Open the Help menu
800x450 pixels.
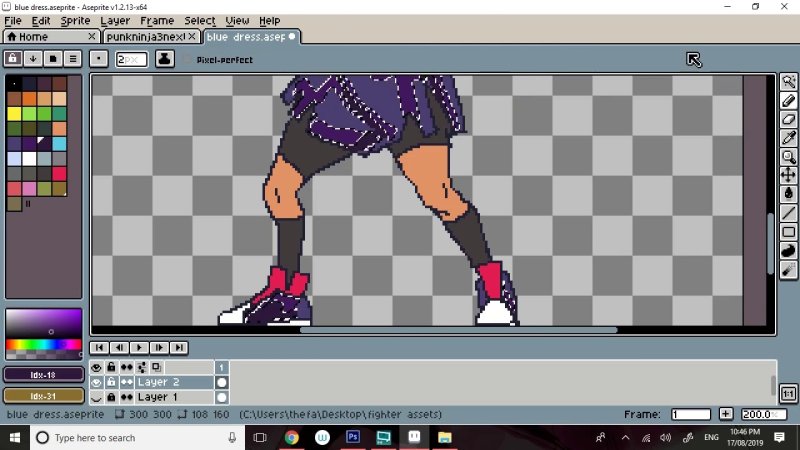point(269,21)
